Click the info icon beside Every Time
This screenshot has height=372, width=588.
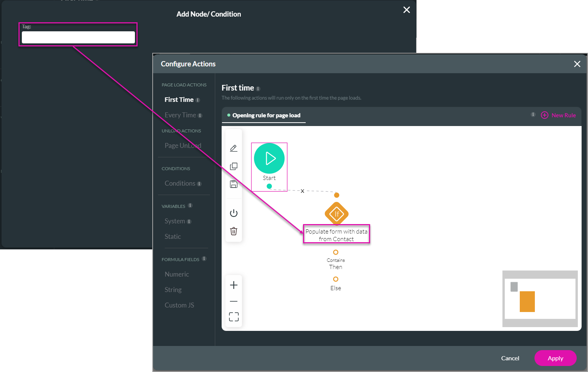pos(200,115)
